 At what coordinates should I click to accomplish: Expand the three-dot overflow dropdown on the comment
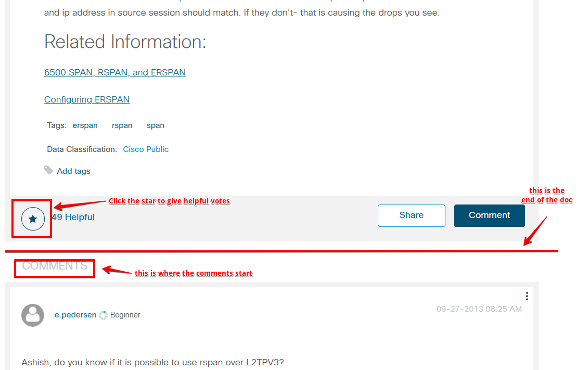point(527,296)
